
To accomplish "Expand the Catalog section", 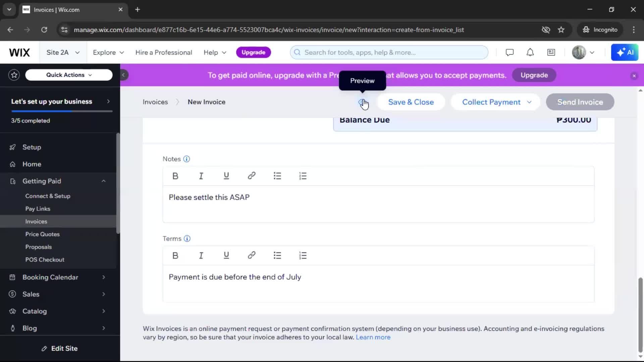I will (103, 311).
